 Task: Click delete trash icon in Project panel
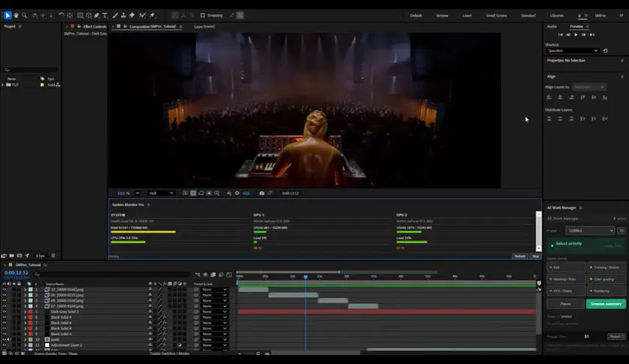click(53, 256)
